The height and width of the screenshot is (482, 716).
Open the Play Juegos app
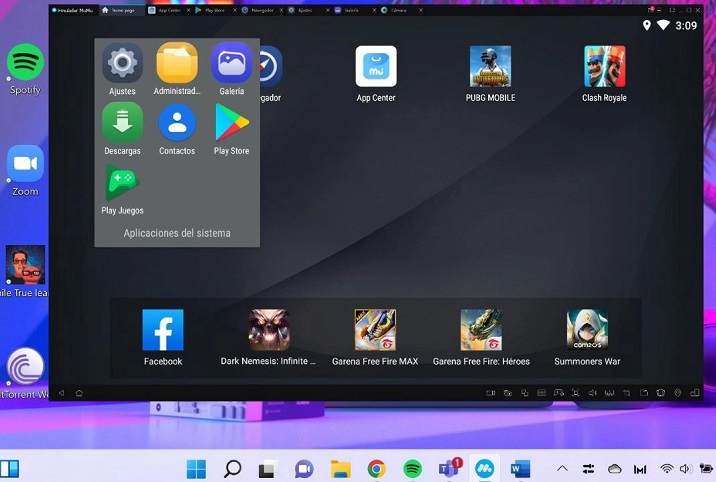[x=122, y=189]
